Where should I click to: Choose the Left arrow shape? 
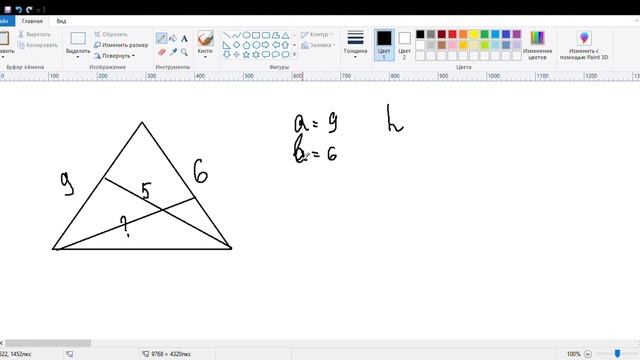click(x=276, y=45)
